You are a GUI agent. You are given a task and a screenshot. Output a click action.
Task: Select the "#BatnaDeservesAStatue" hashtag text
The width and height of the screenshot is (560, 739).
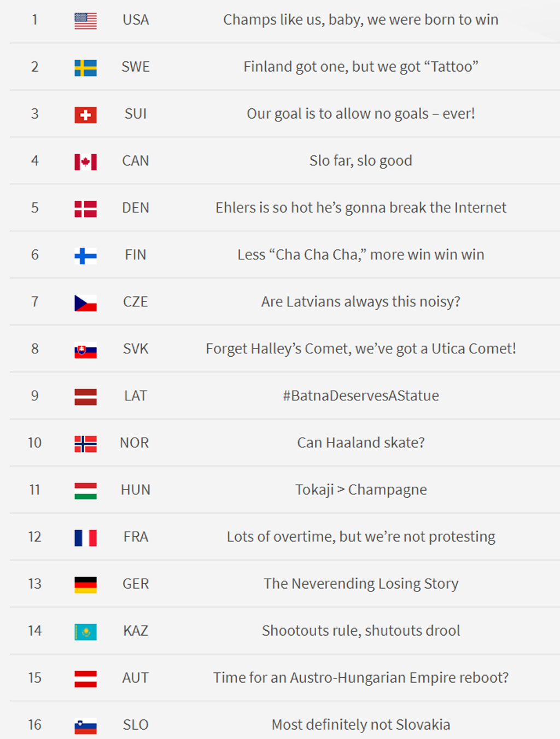coord(360,396)
